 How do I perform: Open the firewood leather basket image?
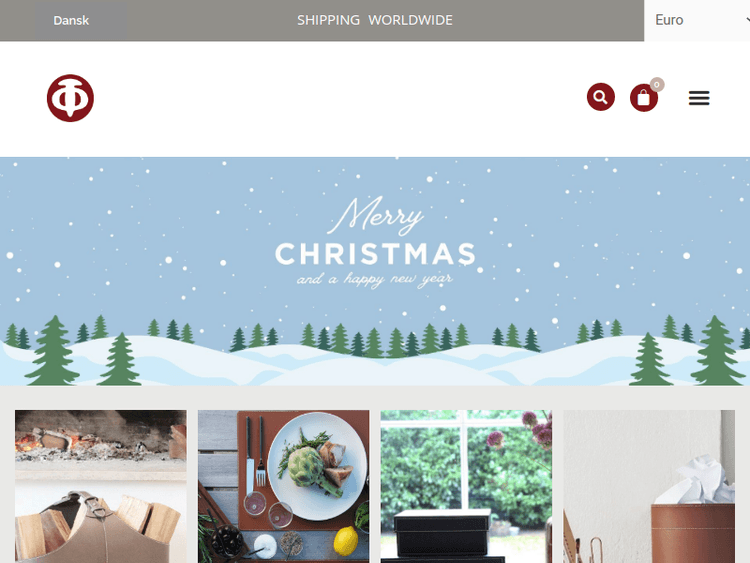point(101,486)
